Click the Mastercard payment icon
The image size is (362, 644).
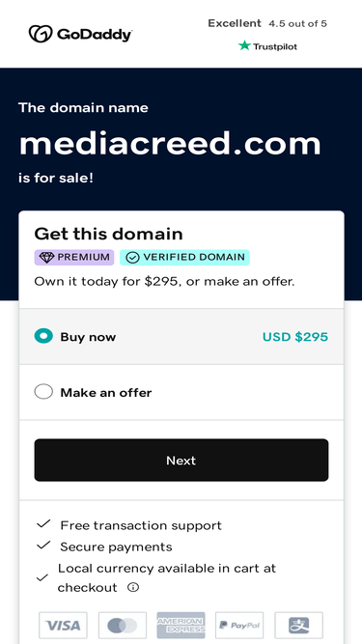[123, 626]
